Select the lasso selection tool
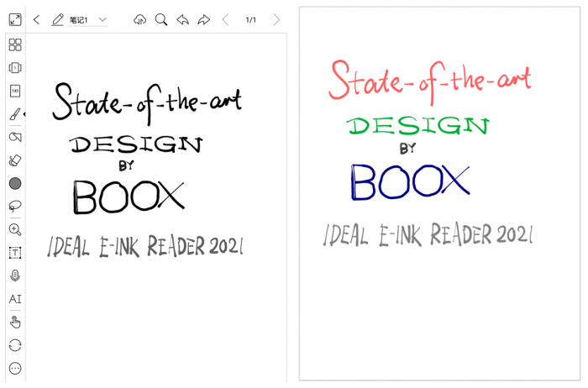Screen dimensions: 588x388 click(x=15, y=207)
